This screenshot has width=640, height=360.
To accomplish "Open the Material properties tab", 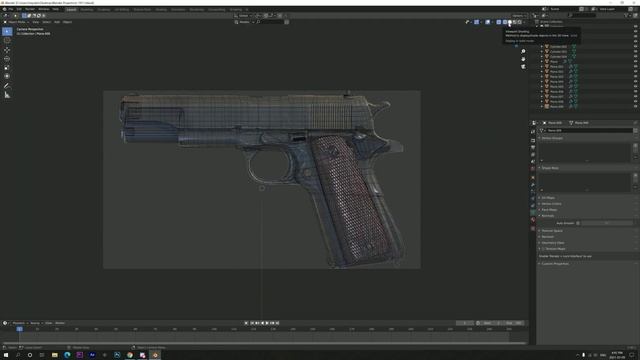I will pyautogui.click(x=533, y=220).
